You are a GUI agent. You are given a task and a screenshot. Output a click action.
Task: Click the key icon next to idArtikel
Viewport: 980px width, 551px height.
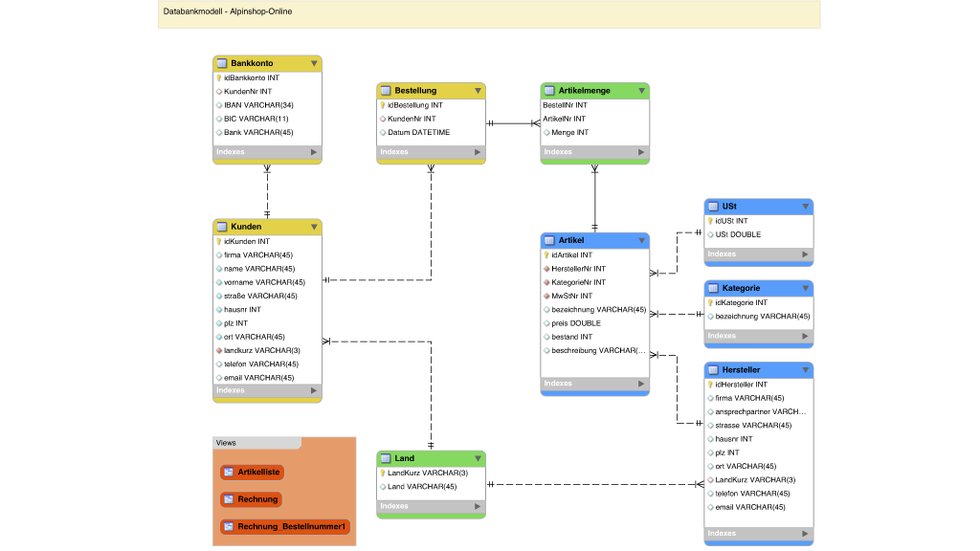click(546, 255)
